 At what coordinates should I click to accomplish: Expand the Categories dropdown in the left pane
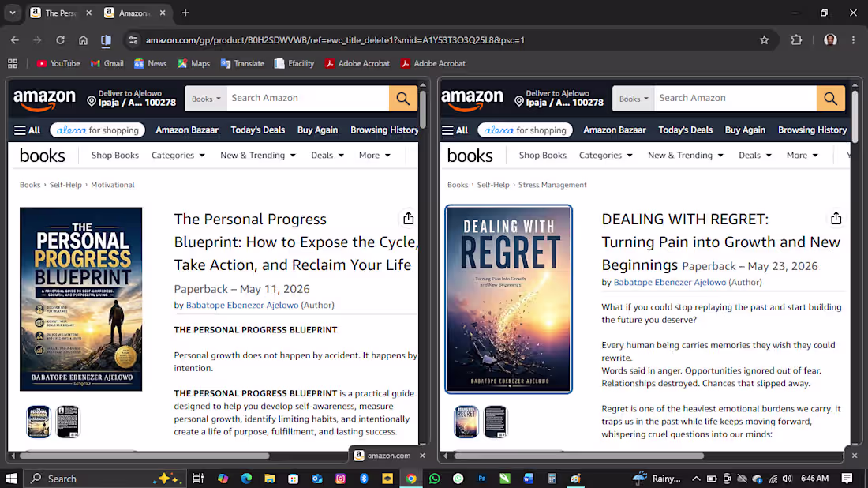point(178,155)
